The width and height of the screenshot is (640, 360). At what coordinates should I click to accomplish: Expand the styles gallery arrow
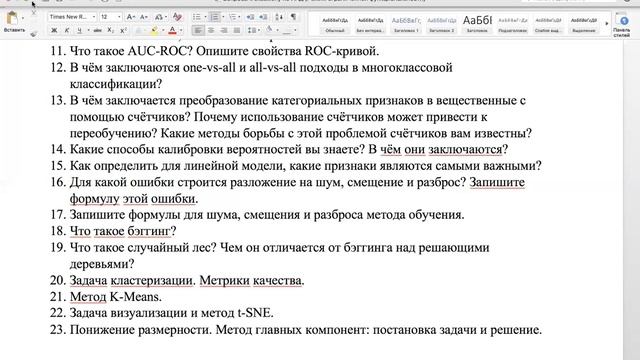click(x=607, y=24)
